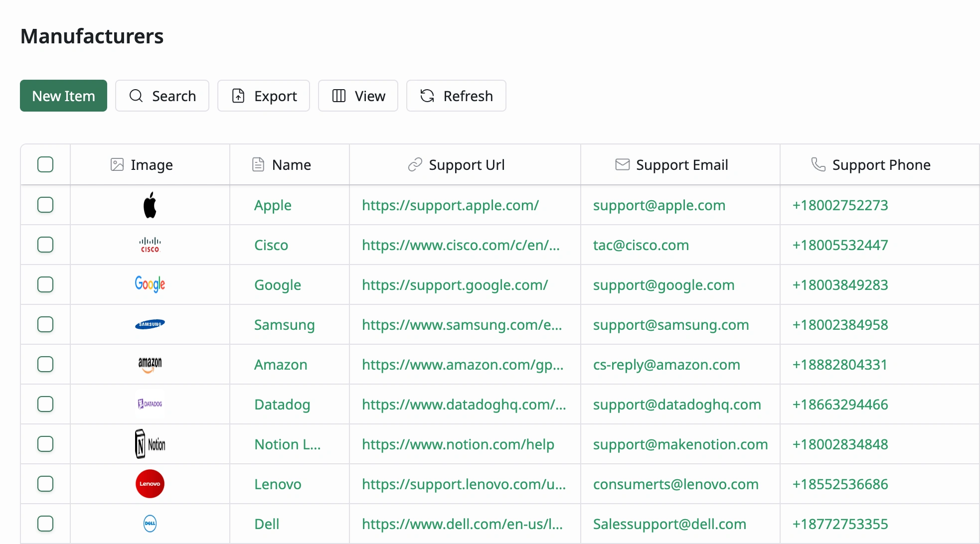Check the Dell row checkbox

(45, 524)
